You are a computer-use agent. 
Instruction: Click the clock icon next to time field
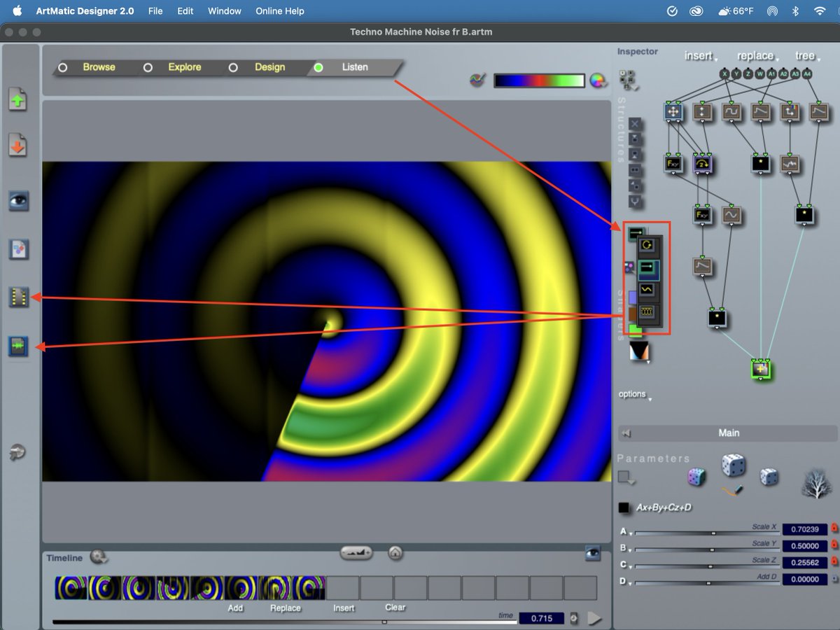(574, 618)
